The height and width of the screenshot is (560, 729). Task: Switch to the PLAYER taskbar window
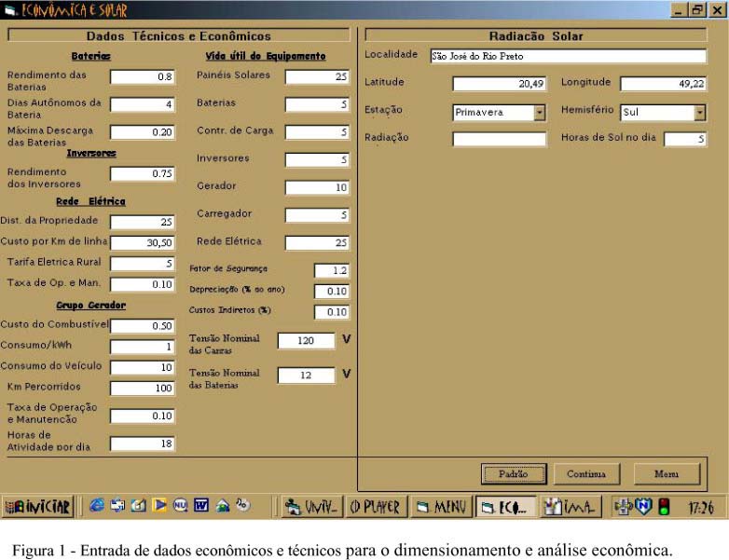[x=377, y=507]
